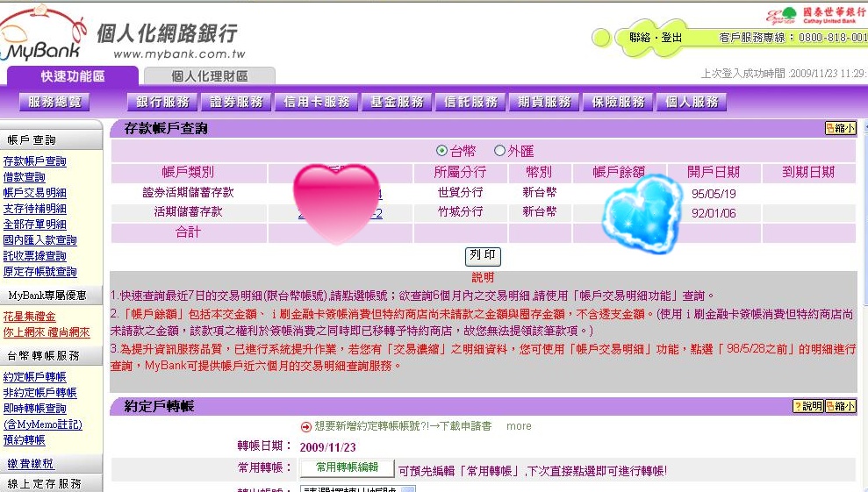Click the 縮小 button in 存款帳戶查詢 header
Screen dimensions: 868x492
tap(840, 128)
